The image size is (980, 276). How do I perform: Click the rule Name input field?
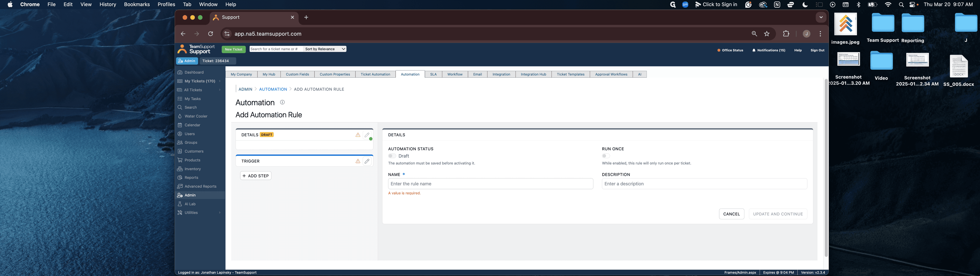(x=490, y=184)
